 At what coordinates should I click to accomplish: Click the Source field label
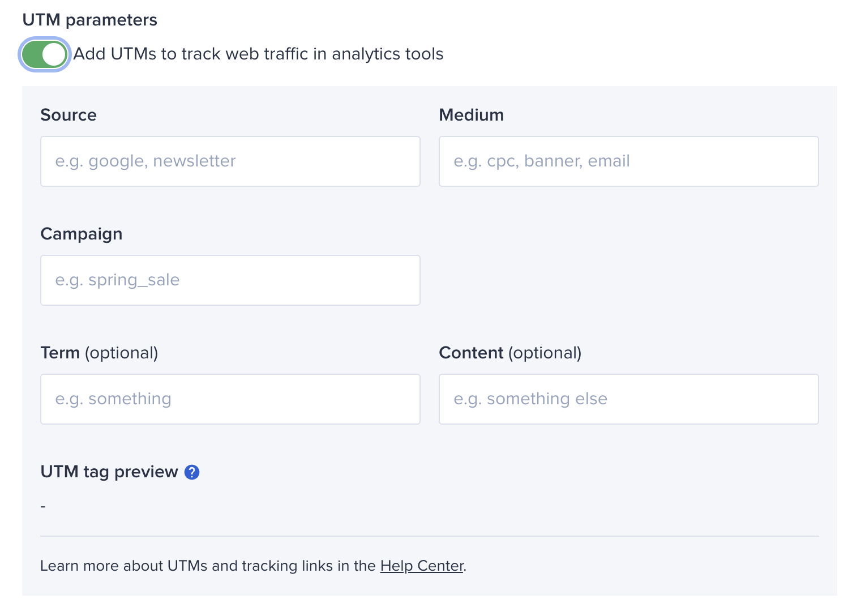pyautogui.click(x=68, y=115)
